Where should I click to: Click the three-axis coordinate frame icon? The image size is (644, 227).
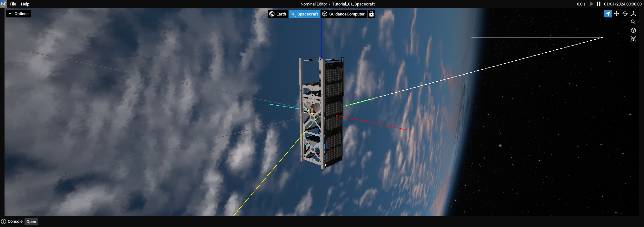(x=633, y=14)
